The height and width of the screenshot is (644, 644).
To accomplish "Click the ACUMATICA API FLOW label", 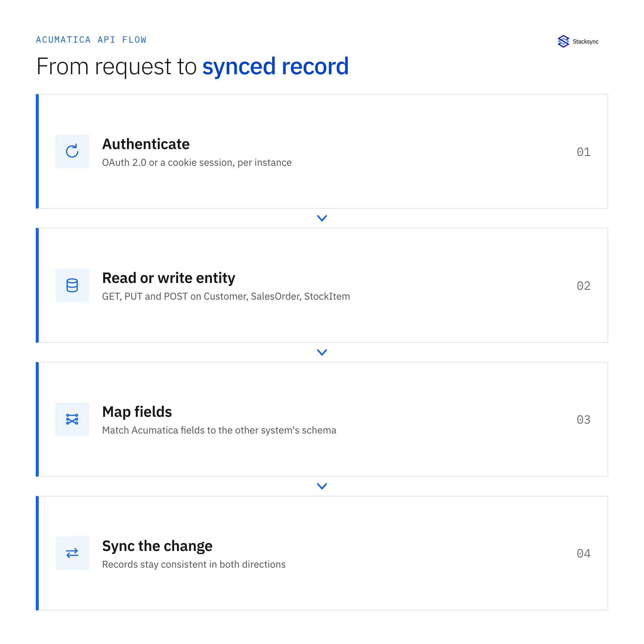I will click(x=91, y=40).
